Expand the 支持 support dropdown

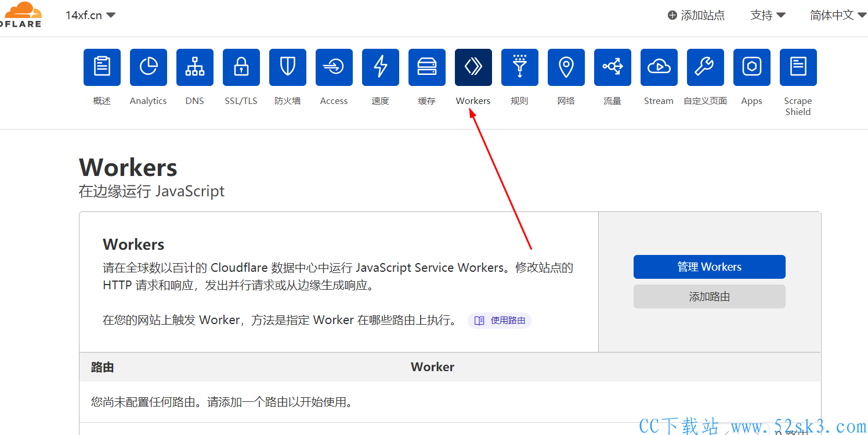(x=768, y=15)
